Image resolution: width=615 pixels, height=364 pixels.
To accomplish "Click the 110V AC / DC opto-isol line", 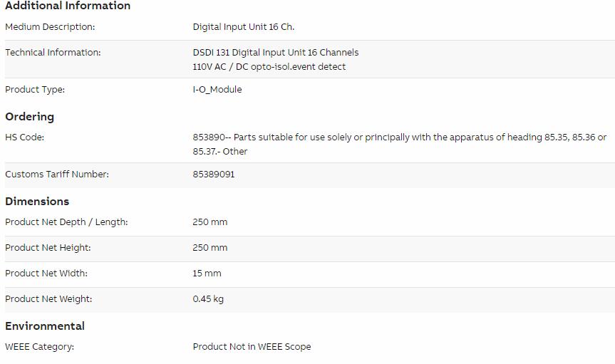I will pos(269,67).
